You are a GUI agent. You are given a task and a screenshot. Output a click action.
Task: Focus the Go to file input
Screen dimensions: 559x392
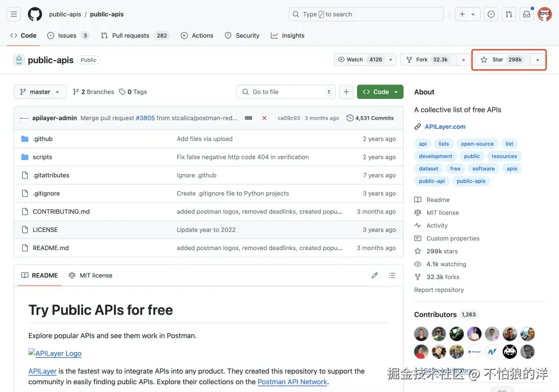(x=286, y=92)
